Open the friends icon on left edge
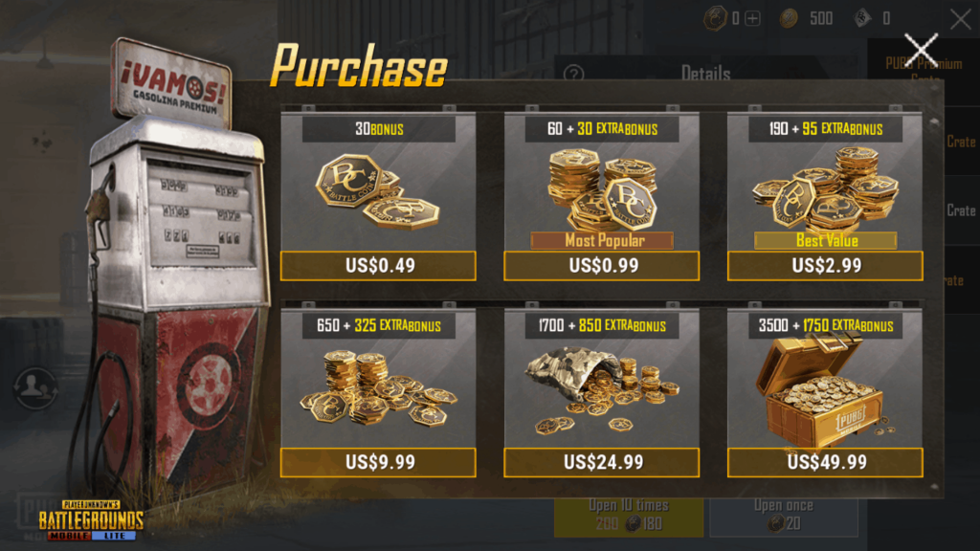 pyautogui.click(x=35, y=387)
